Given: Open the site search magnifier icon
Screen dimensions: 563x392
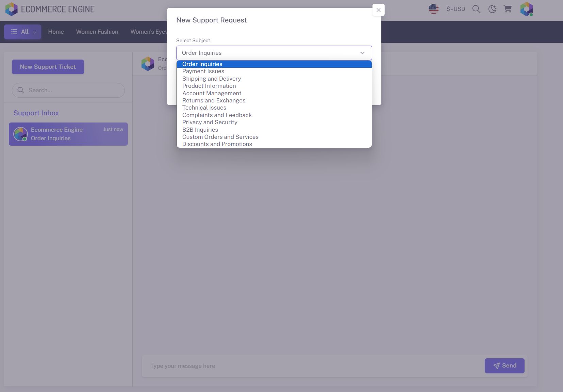Looking at the screenshot, I should tap(476, 9).
